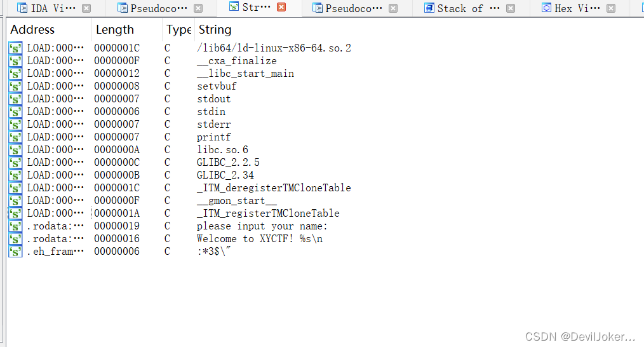Click the IDA View tab icon

(x=23, y=8)
